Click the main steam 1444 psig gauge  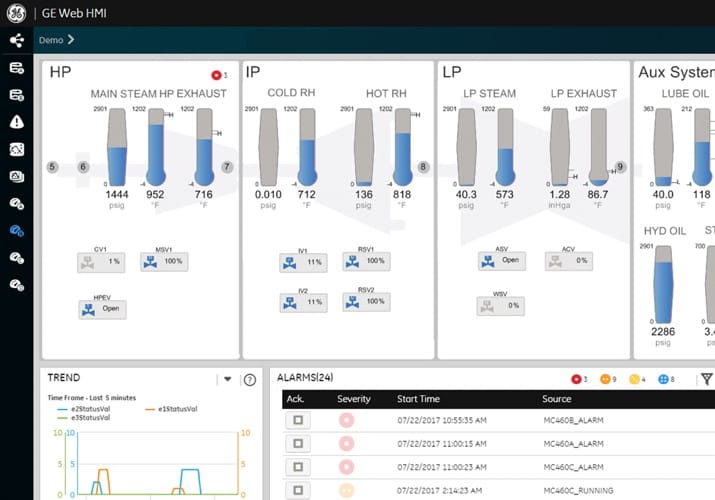click(x=117, y=147)
